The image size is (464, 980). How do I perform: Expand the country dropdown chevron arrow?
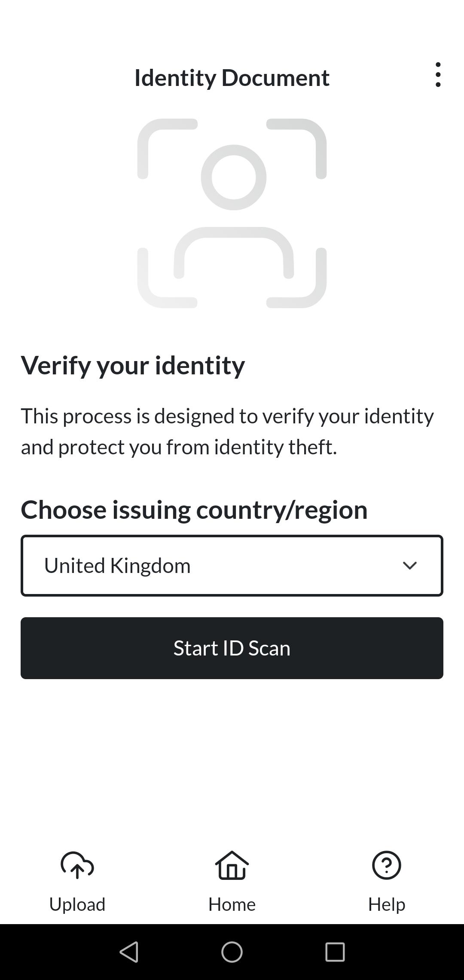tap(410, 566)
